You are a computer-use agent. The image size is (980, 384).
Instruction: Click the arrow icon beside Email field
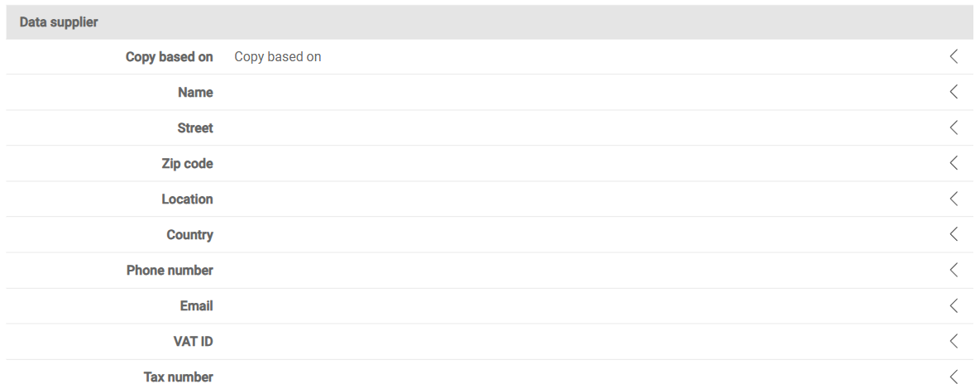tap(954, 306)
